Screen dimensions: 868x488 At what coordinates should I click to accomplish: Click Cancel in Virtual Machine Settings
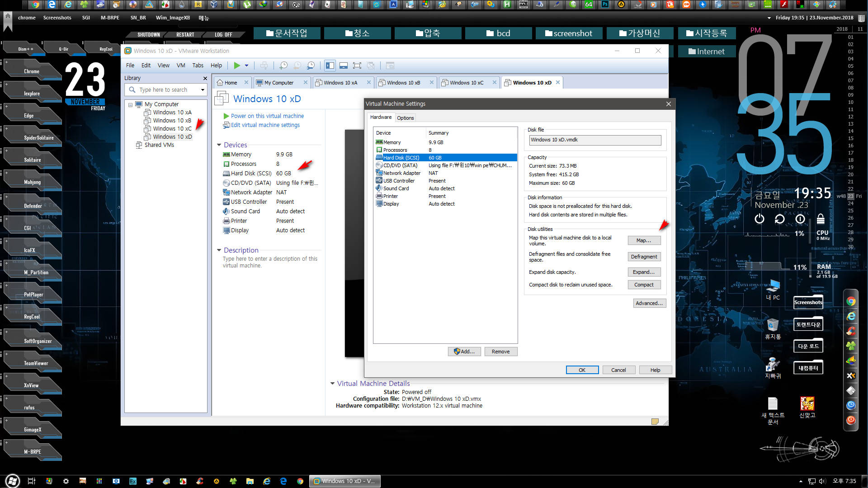pos(618,370)
